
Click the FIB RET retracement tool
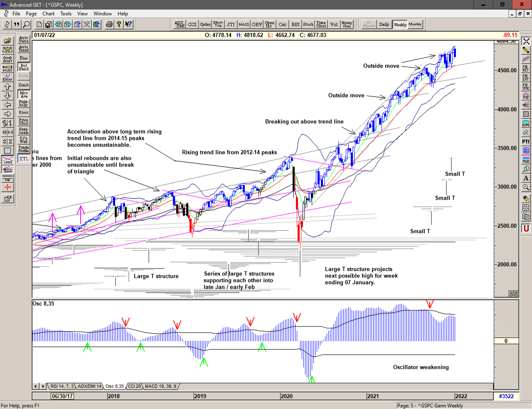[x=526, y=69]
